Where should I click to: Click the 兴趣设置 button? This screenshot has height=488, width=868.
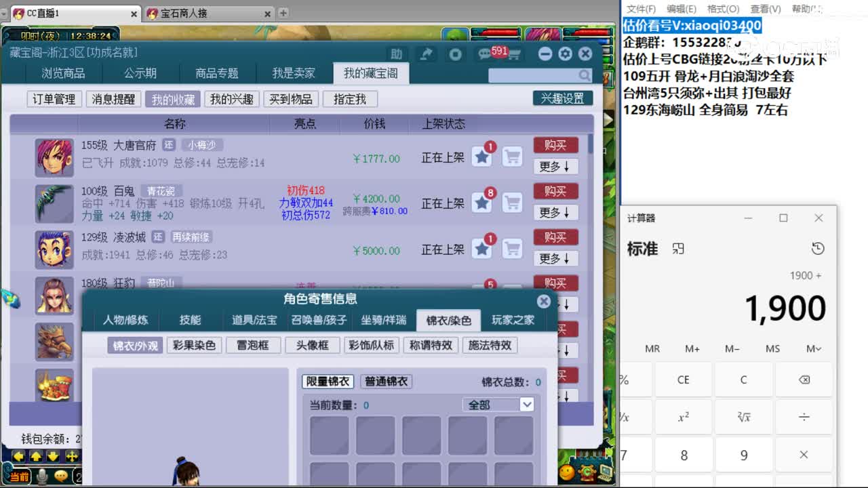pyautogui.click(x=564, y=98)
